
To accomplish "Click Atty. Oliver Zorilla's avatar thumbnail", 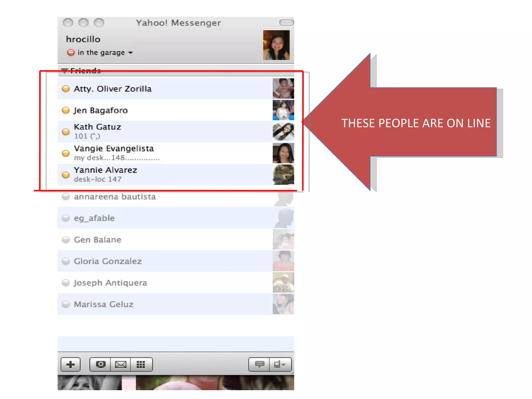I will click(x=283, y=89).
